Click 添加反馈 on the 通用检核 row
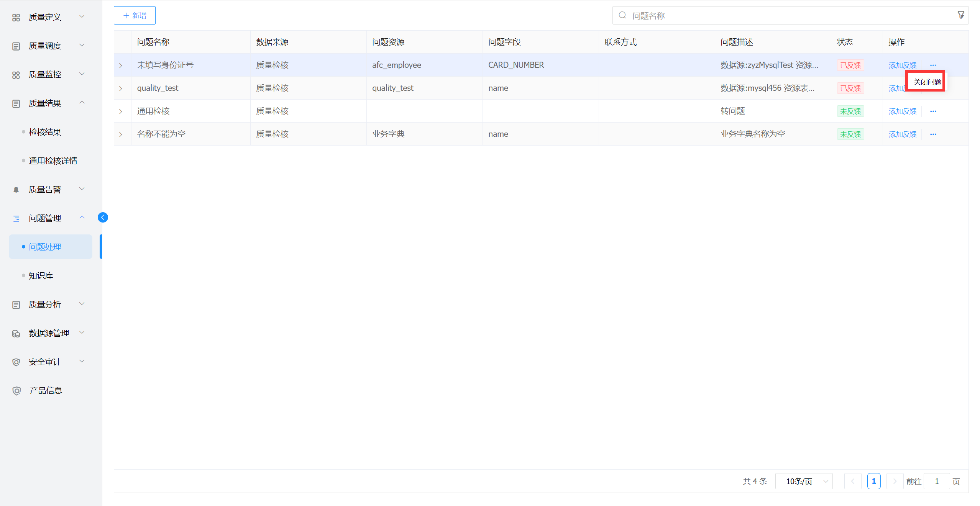The width and height of the screenshot is (980, 506). pyautogui.click(x=902, y=111)
